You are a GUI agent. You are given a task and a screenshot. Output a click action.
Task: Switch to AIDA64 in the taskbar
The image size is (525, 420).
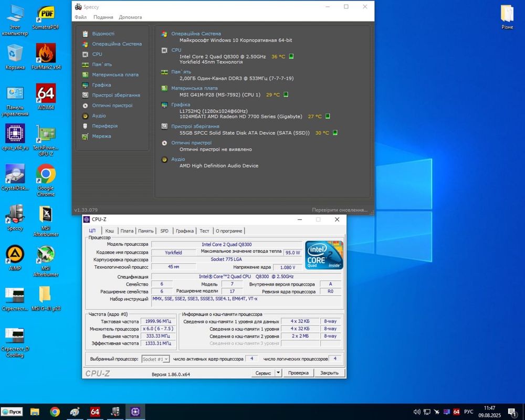(x=95, y=412)
